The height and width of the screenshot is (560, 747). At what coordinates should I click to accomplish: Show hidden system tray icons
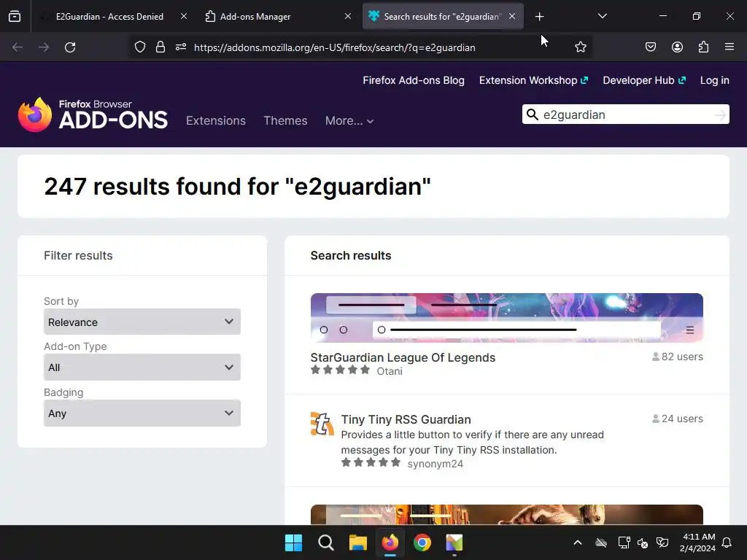point(578,542)
